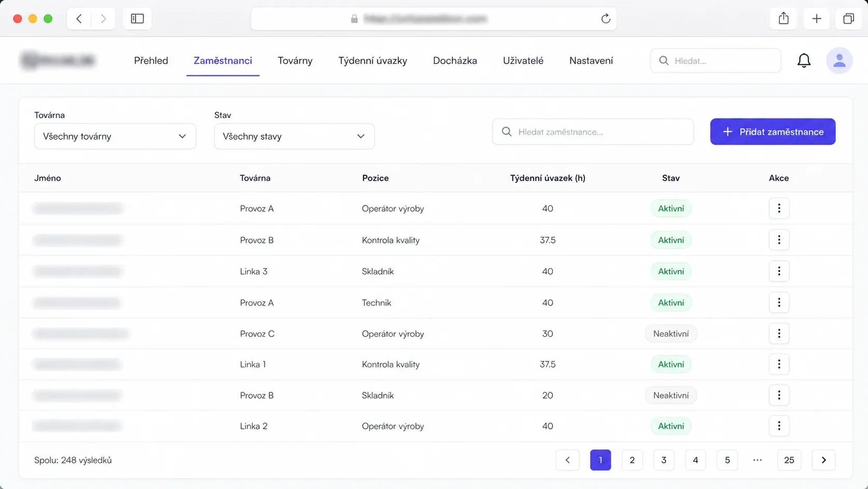Show the browser tab overview
The height and width of the screenshot is (489, 868).
[x=849, y=19]
